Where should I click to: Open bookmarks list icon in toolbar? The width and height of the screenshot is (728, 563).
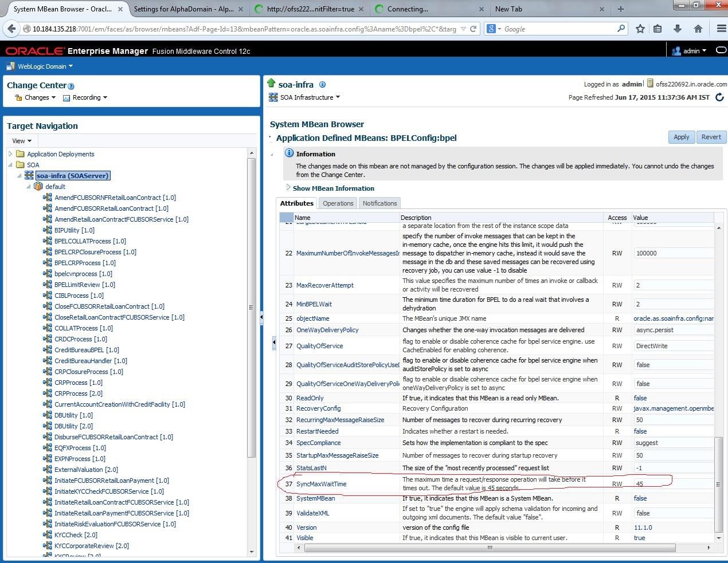tap(657, 29)
